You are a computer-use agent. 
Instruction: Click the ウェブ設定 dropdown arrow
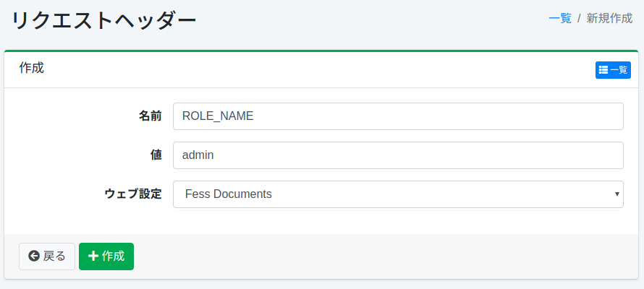[617, 194]
